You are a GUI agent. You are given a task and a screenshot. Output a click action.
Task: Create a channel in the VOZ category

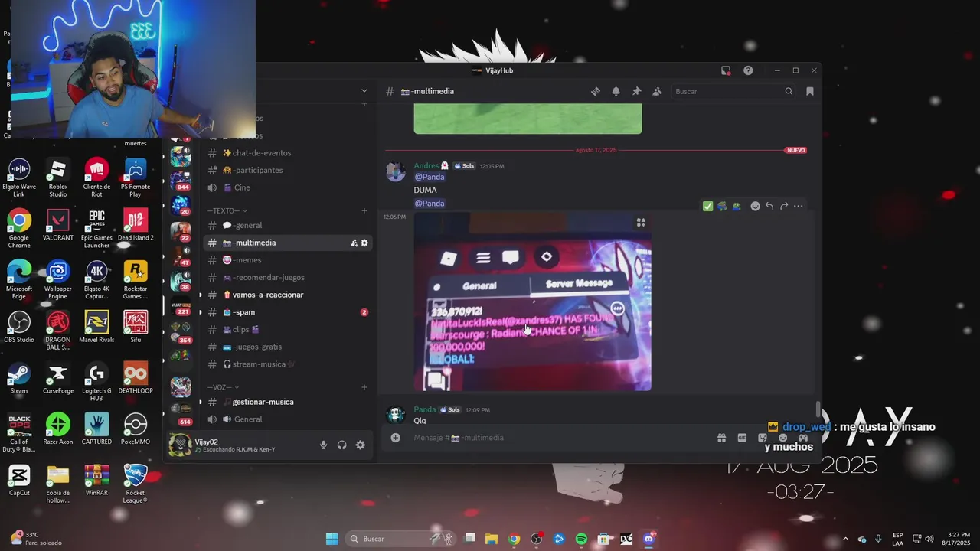point(364,387)
